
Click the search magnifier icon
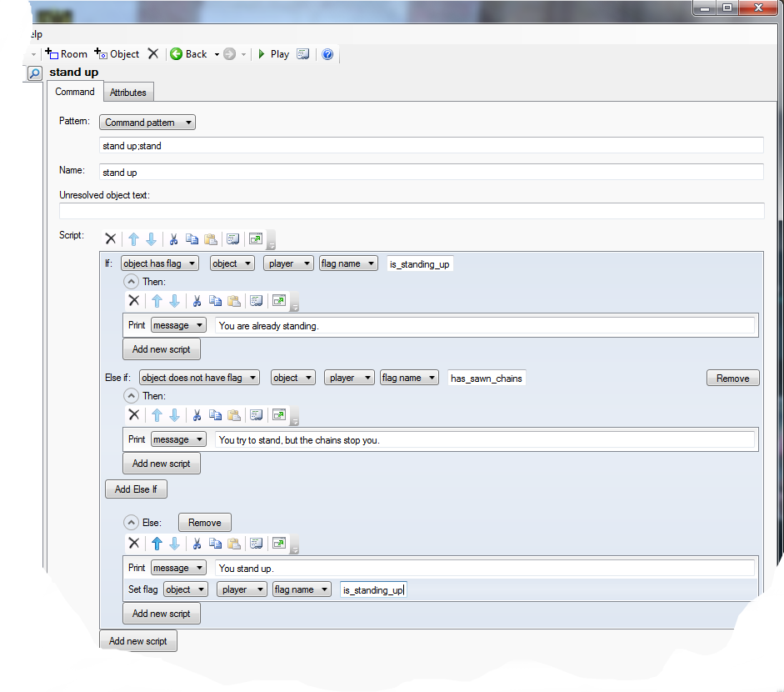[34, 74]
